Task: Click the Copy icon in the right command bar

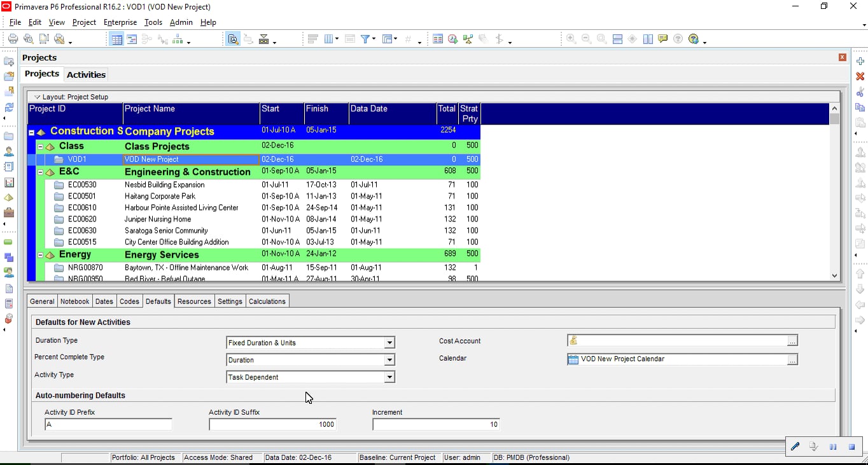Action: pos(860,107)
